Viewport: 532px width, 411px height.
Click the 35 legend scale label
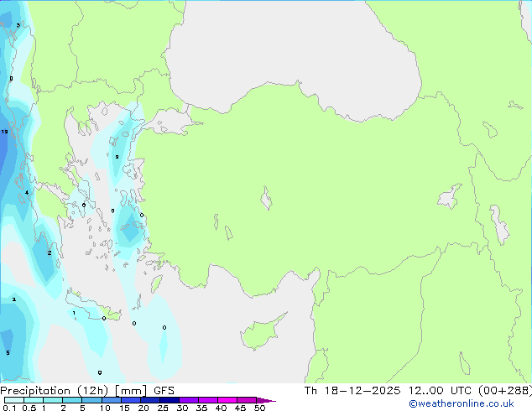(x=201, y=408)
